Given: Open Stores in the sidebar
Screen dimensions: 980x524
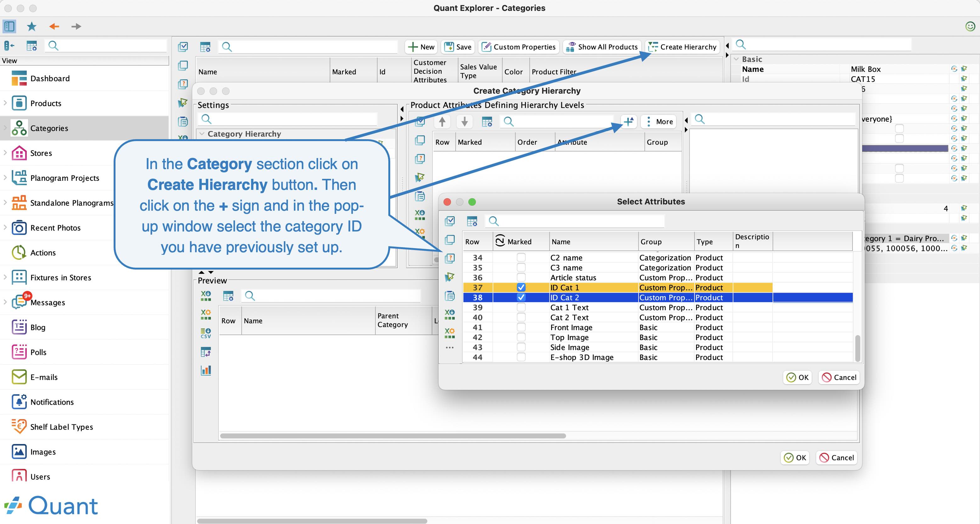Looking at the screenshot, I should click(41, 153).
